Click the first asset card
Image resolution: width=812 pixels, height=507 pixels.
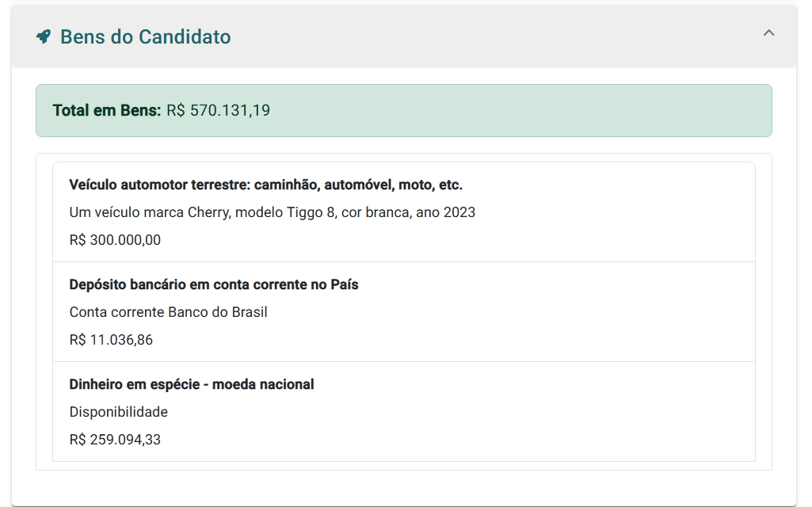coord(404,212)
